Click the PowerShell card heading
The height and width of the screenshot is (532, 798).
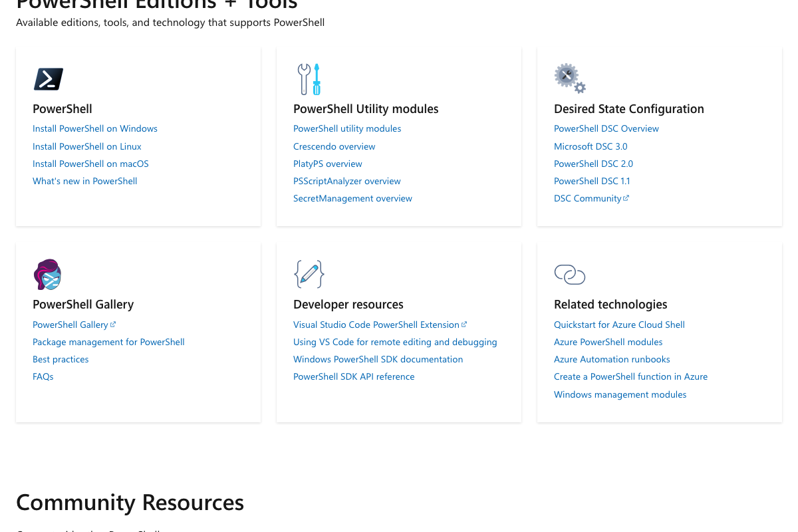(63, 109)
